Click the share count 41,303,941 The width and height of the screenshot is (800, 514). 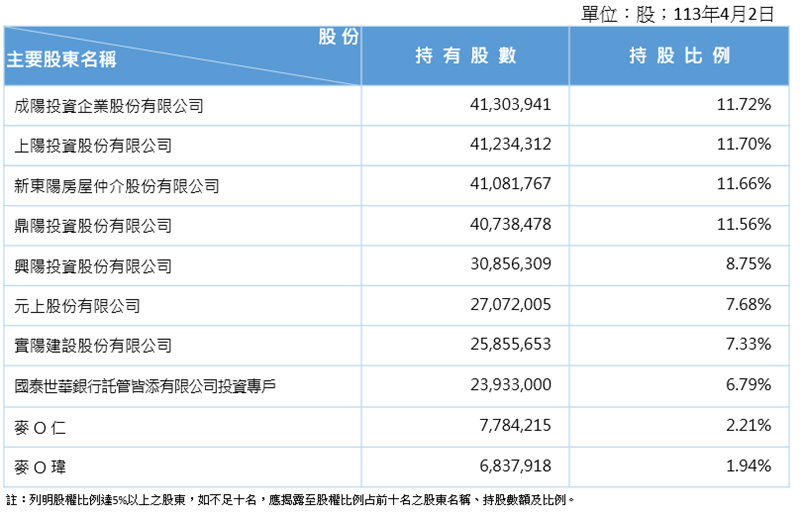[510, 105]
